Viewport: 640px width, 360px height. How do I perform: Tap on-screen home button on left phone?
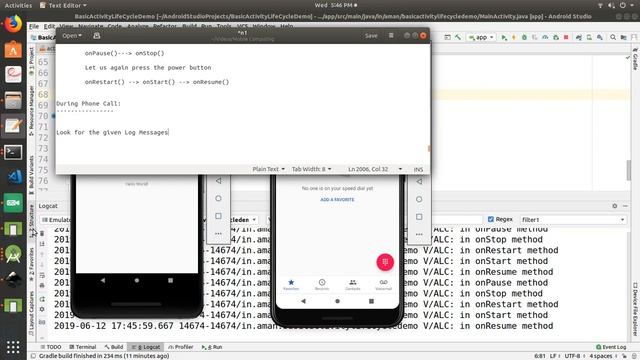pyautogui.click(x=137, y=280)
